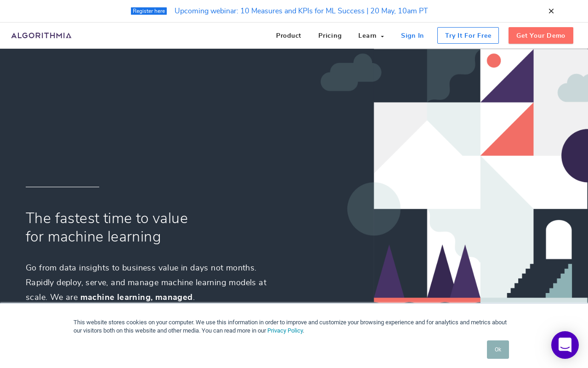Click the Sign In link

click(x=412, y=35)
